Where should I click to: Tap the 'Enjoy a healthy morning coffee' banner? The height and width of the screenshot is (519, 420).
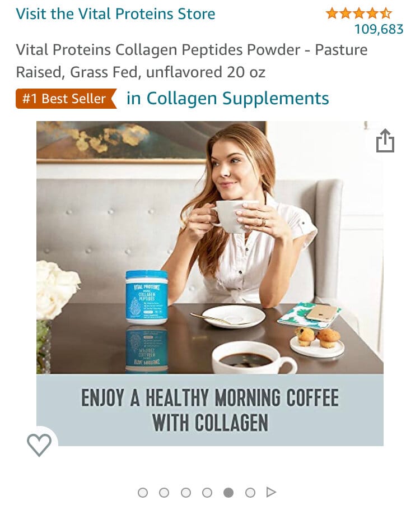point(209,410)
